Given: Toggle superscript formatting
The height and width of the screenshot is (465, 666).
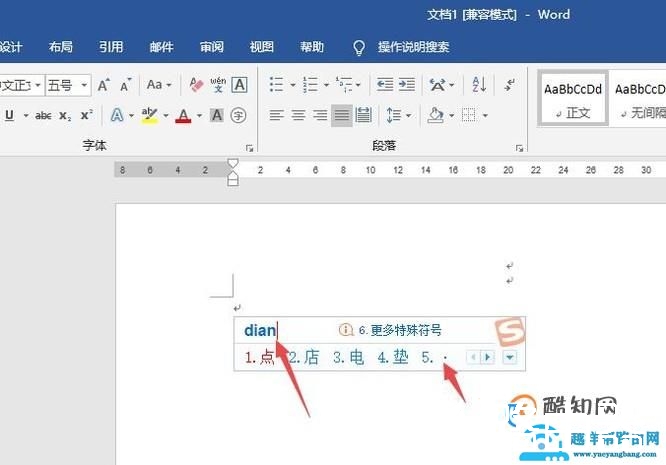Looking at the screenshot, I should point(86,115).
